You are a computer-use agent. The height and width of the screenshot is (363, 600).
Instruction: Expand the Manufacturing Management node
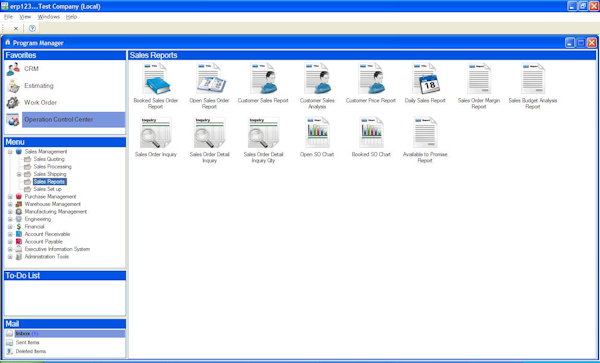point(10,212)
